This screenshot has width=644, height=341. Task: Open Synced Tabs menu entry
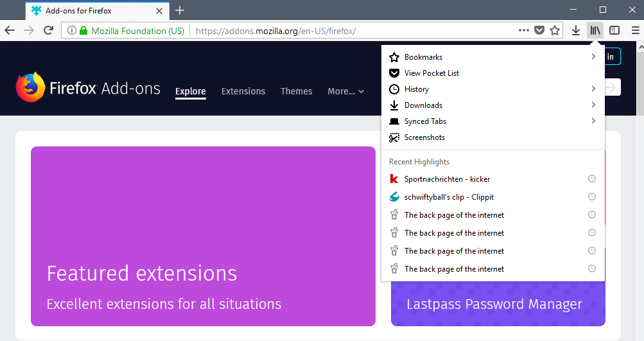tap(493, 121)
